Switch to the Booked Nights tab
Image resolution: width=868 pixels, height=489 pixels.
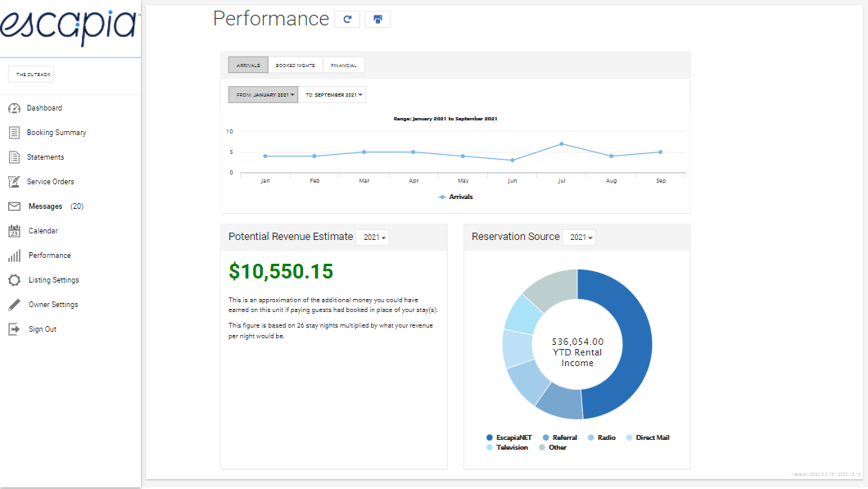[x=296, y=65]
